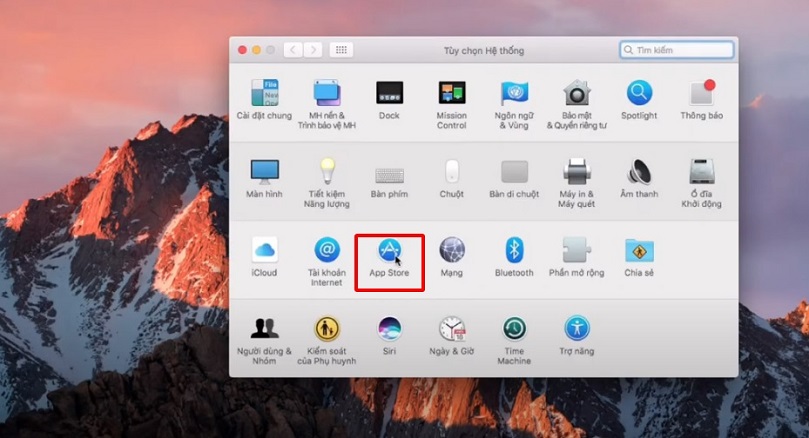The image size is (809, 438).
Task: Minimize the Tùy chọn Hệ thống window
Action: pyautogui.click(x=256, y=50)
